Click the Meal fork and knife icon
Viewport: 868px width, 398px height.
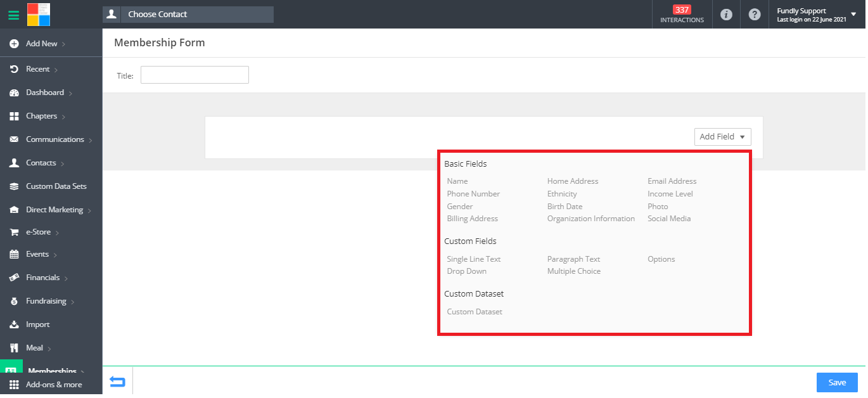pos(14,348)
